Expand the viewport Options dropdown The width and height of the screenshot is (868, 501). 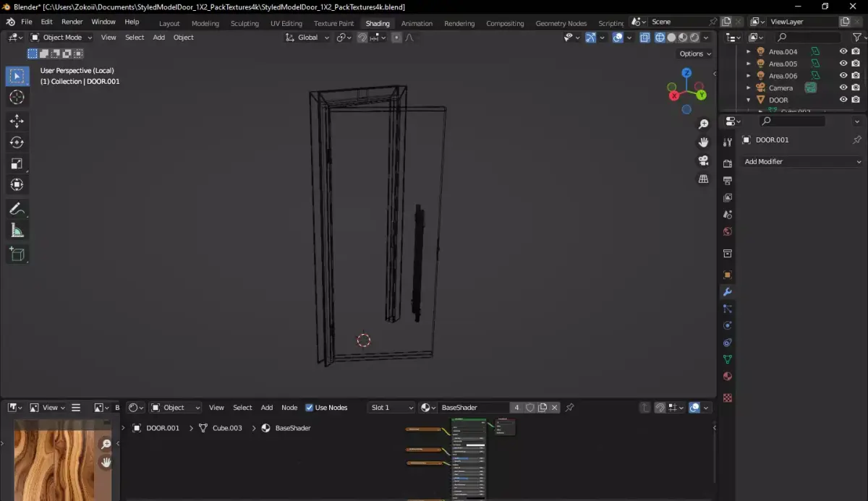tap(695, 53)
